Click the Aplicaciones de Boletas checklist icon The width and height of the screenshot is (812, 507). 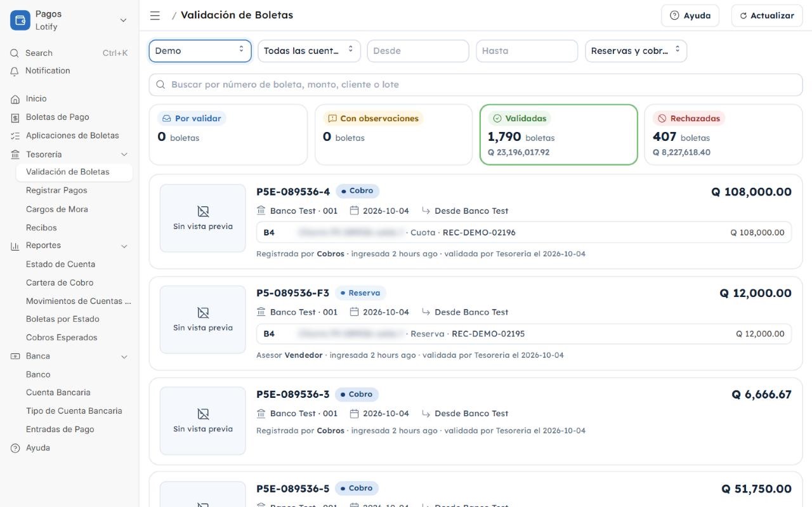tap(15, 136)
